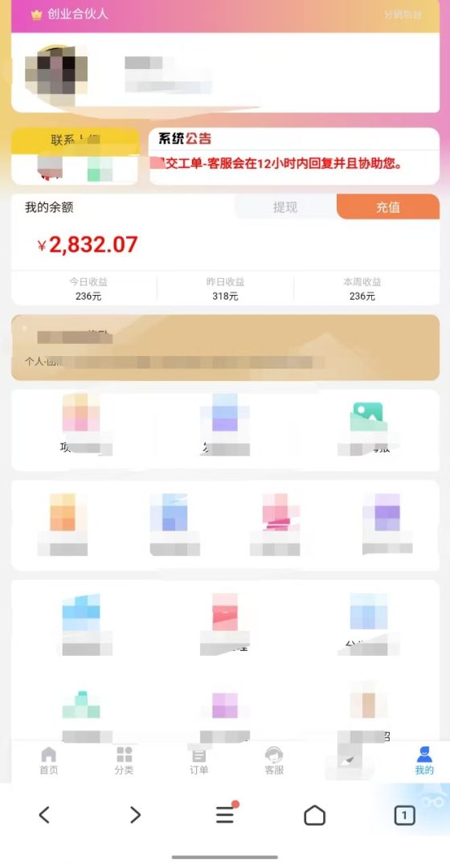Open the 分类 category tab
Screen dimensions: 450x868
click(124, 760)
